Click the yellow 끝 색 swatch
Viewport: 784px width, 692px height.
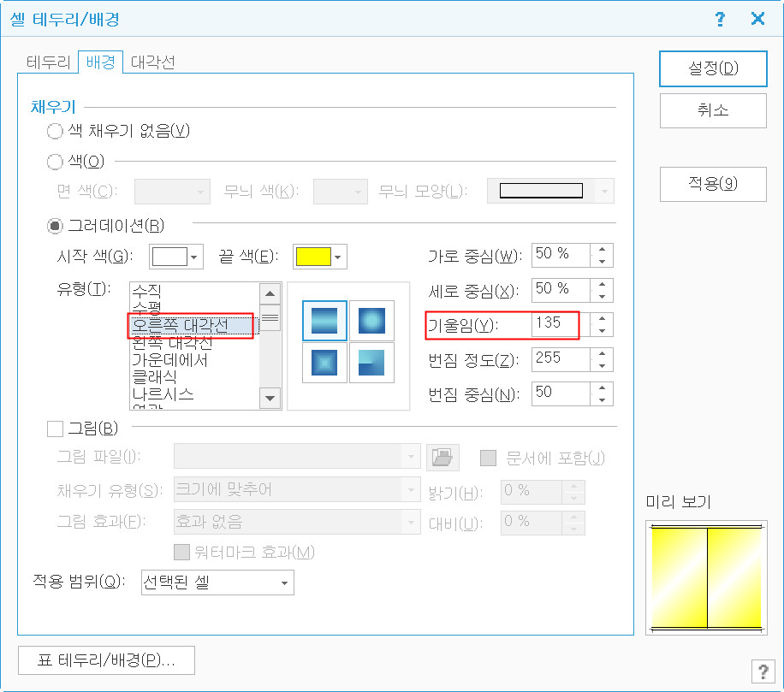click(x=312, y=257)
